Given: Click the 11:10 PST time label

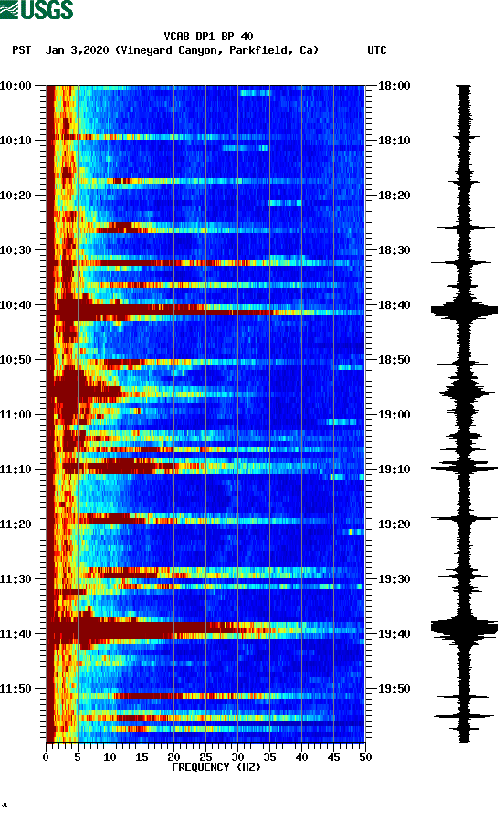Looking at the screenshot, I should pyautogui.click(x=16, y=470).
